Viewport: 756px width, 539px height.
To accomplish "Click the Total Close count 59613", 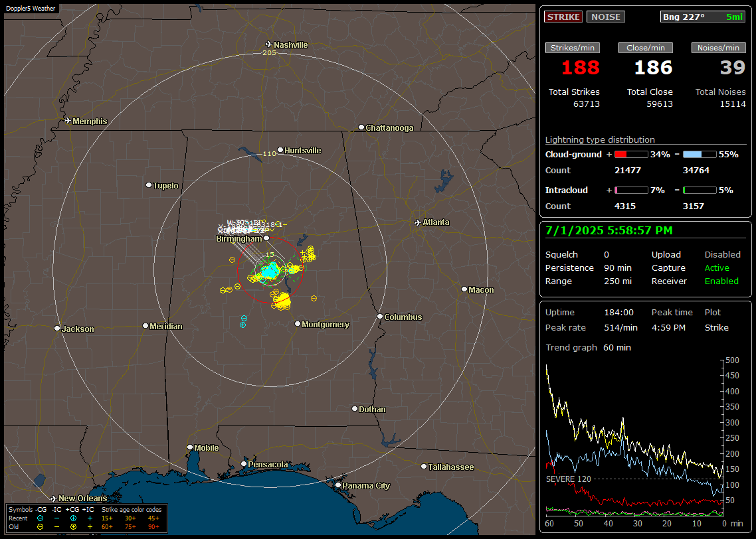I will coord(659,104).
